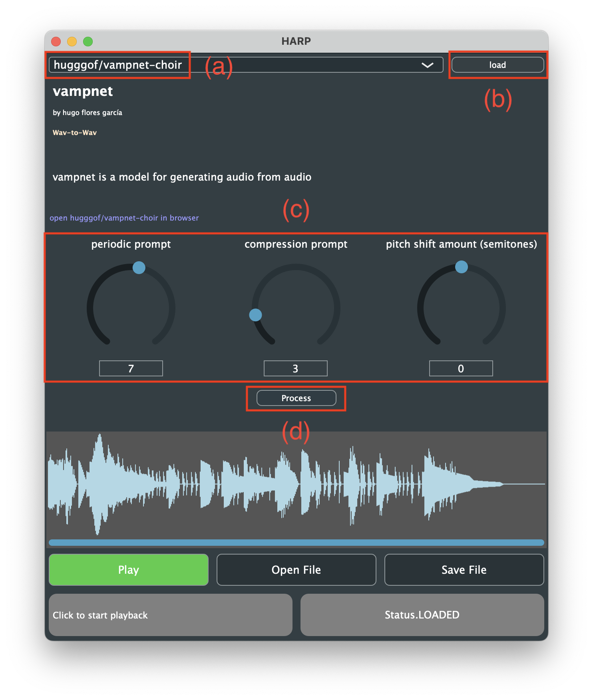This screenshot has height=700, width=593.
Task: Start playback with the Play button
Action: (129, 570)
